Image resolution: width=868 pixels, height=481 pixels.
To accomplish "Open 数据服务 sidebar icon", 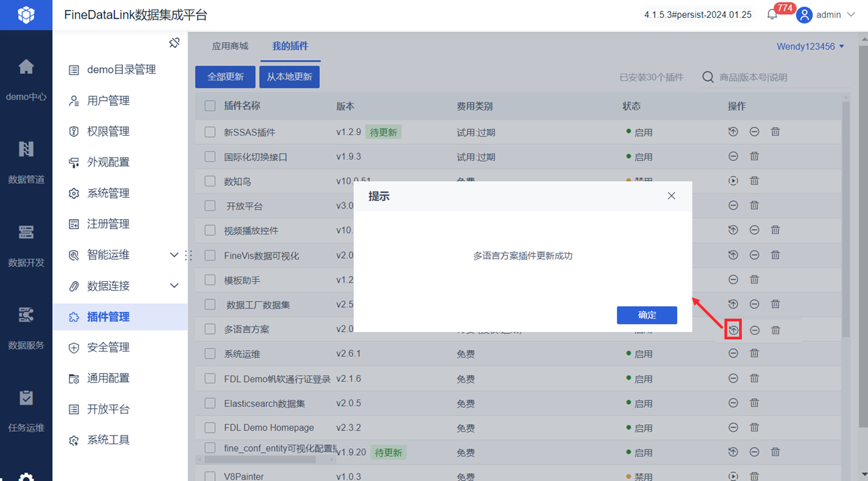I will (x=26, y=315).
